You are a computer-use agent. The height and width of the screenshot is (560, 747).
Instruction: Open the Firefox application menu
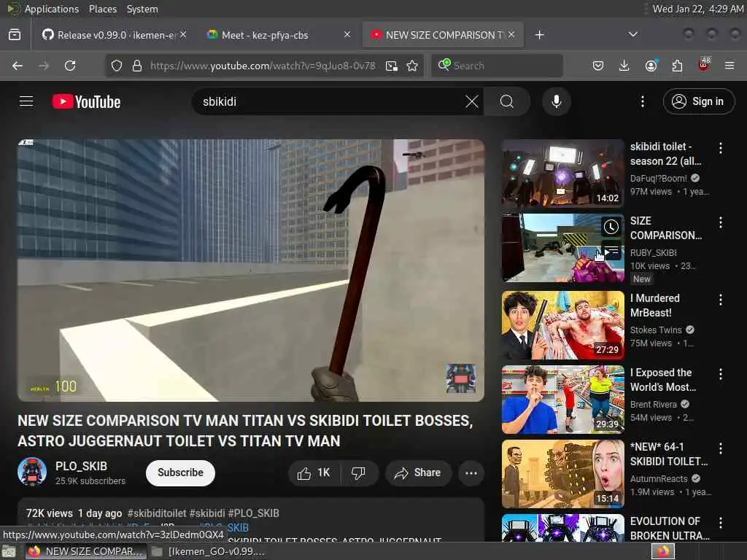(729, 66)
